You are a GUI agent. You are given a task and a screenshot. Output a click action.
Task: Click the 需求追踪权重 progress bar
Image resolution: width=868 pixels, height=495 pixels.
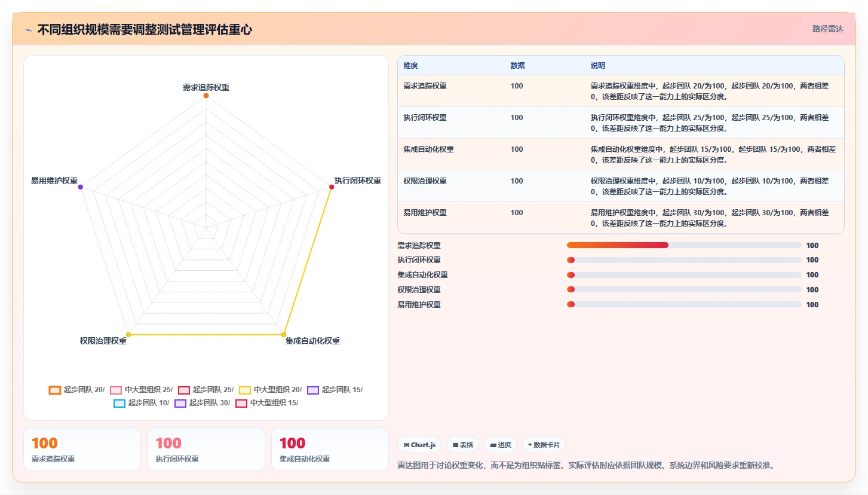pyautogui.click(x=684, y=245)
